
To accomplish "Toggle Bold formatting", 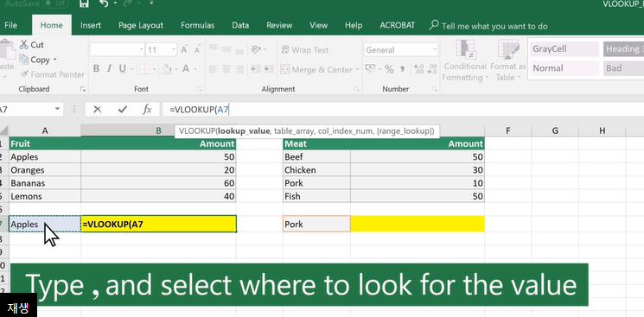I will point(96,69).
